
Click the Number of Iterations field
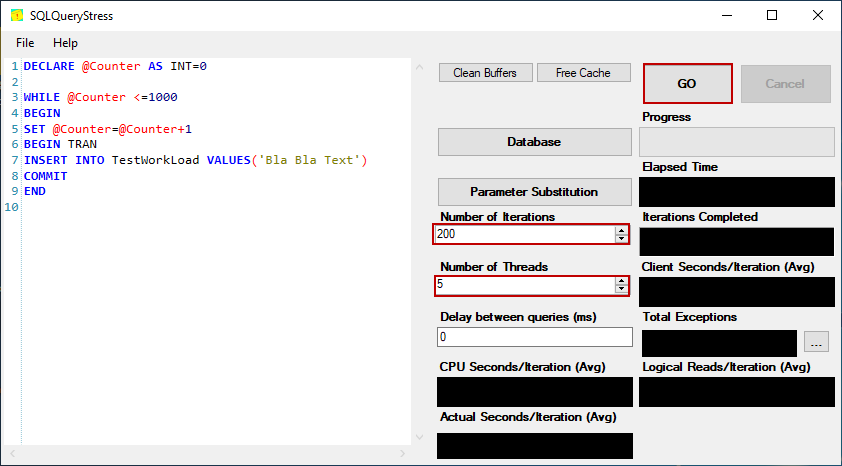pos(525,234)
